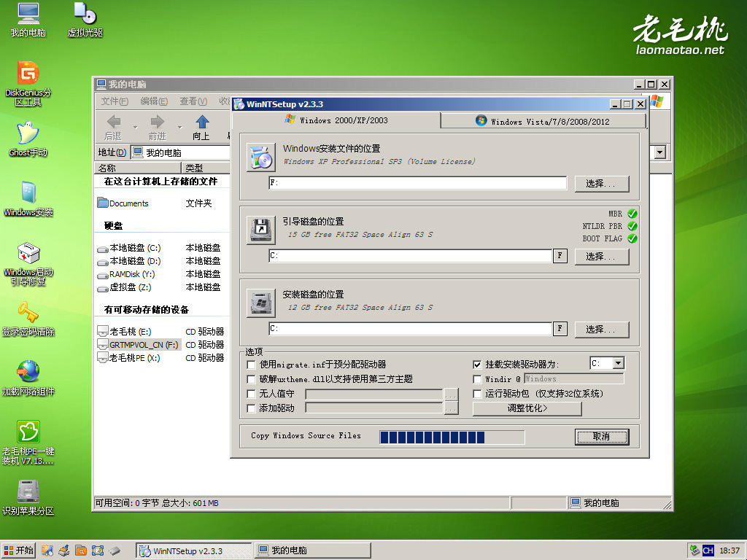Select the 老毛桃 (E:) CD drive
This screenshot has width=747, height=560.
[x=124, y=332]
